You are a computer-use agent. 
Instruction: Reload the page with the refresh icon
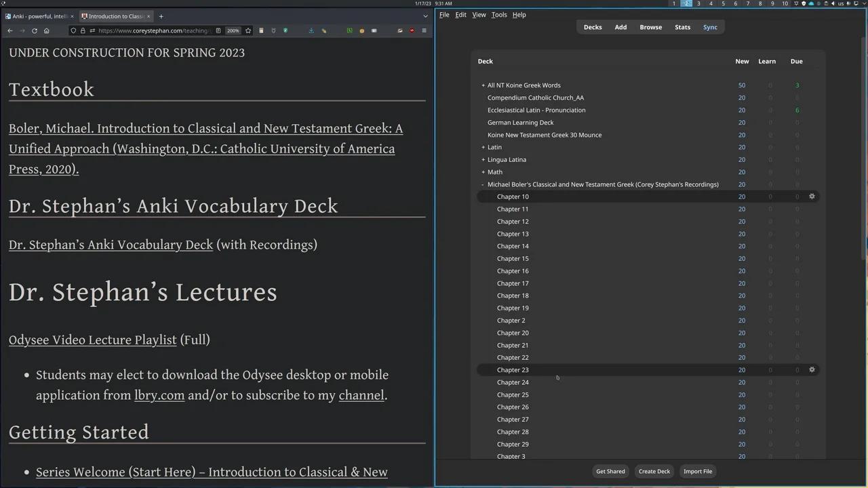coord(34,30)
